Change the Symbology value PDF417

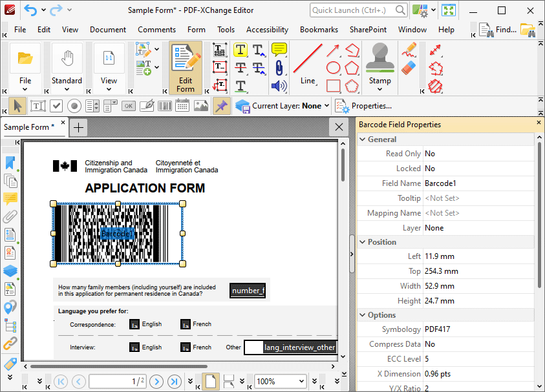pyautogui.click(x=478, y=329)
